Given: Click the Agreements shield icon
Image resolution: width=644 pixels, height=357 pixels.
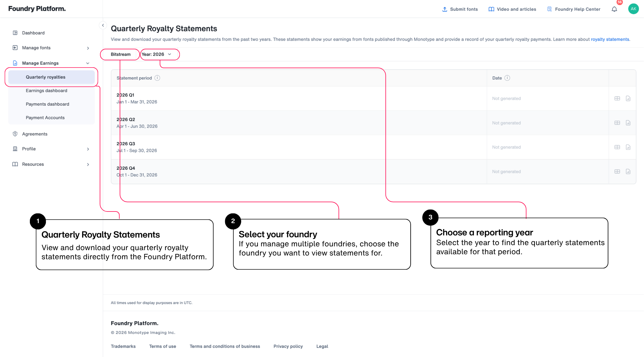Looking at the screenshot, I should 15,134.
